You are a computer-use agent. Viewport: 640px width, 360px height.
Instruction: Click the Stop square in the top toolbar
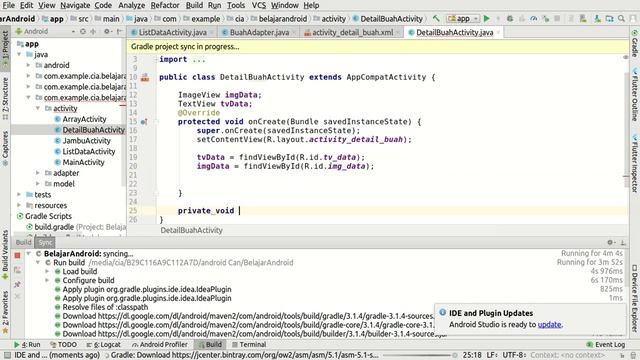[557, 18]
